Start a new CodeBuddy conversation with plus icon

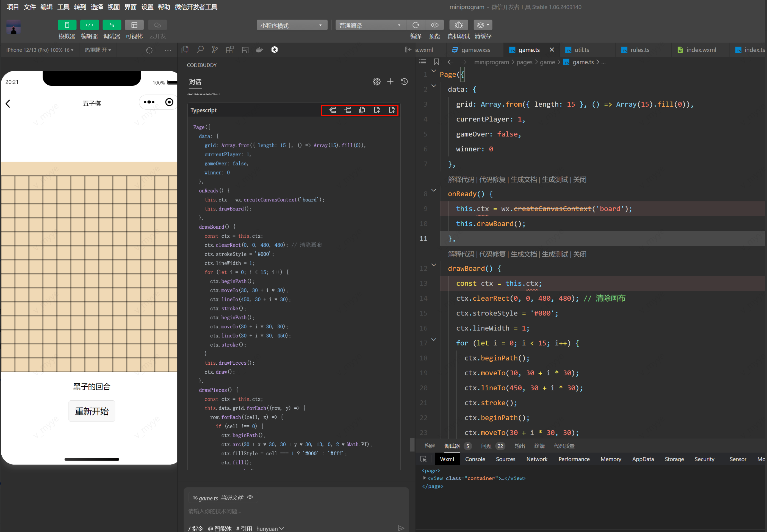coord(390,82)
